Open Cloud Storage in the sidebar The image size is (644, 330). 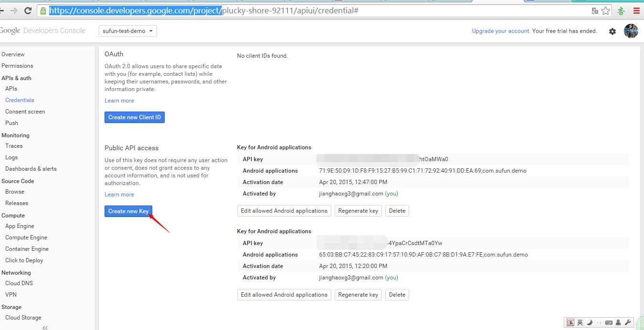click(x=23, y=318)
